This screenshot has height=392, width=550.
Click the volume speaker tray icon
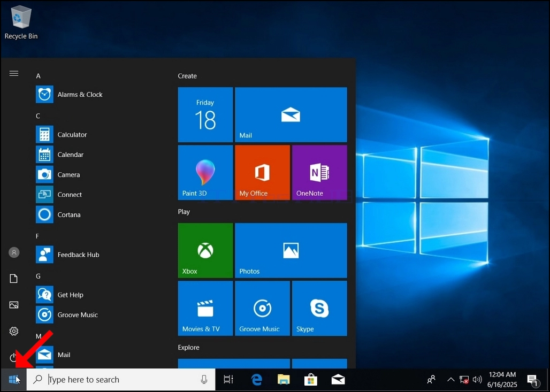477,379
